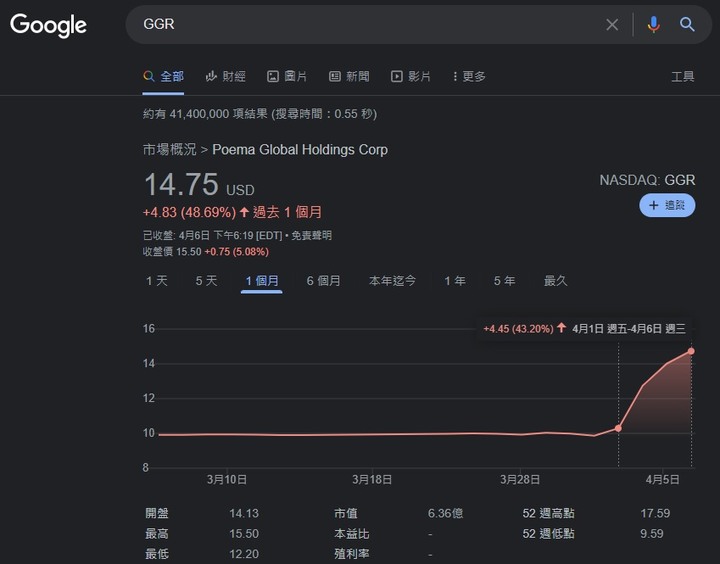Screen dimensions: 720x564
Task: Select the 1 年 chart range
Action: [x=455, y=281]
